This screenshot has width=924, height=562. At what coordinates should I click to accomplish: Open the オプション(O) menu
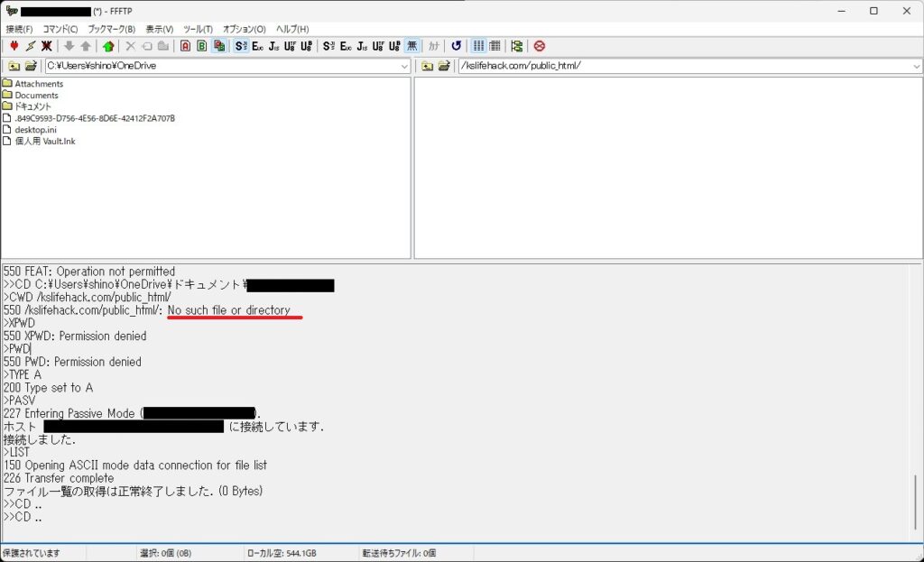click(244, 29)
